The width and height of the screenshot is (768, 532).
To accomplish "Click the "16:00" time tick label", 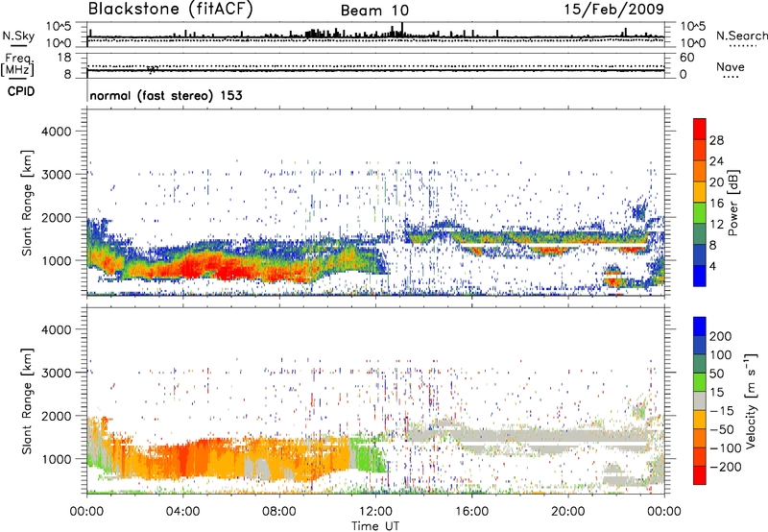I will 471,512.
